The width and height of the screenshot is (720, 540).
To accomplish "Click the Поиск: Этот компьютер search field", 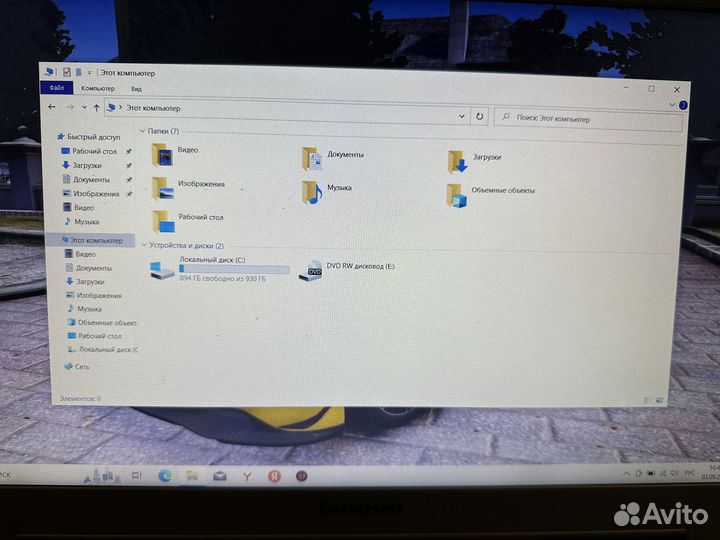I will [588, 119].
